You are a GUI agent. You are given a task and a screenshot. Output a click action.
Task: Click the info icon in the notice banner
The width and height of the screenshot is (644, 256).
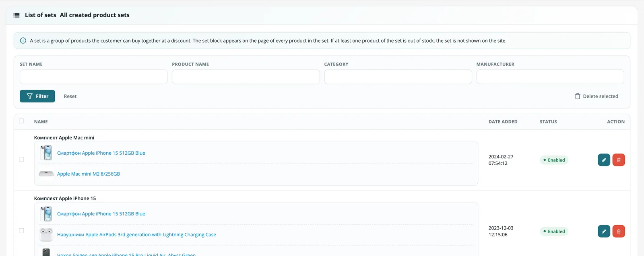pyautogui.click(x=23, y=41)
